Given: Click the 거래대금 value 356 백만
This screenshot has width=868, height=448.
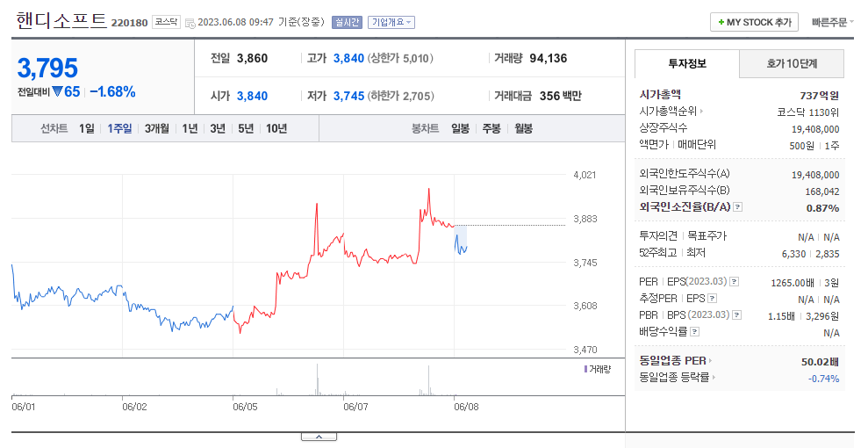Looking at the screenshot, I should point(560,96).
